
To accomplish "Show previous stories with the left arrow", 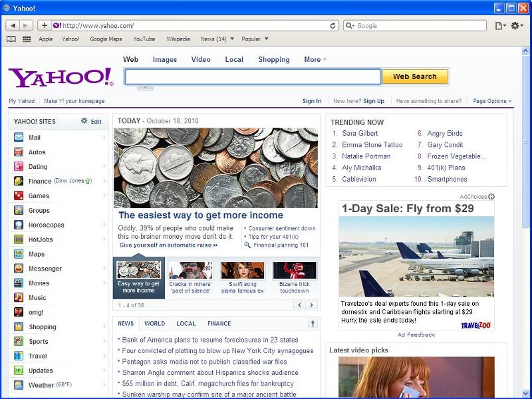I will click(x=299, y=305).
